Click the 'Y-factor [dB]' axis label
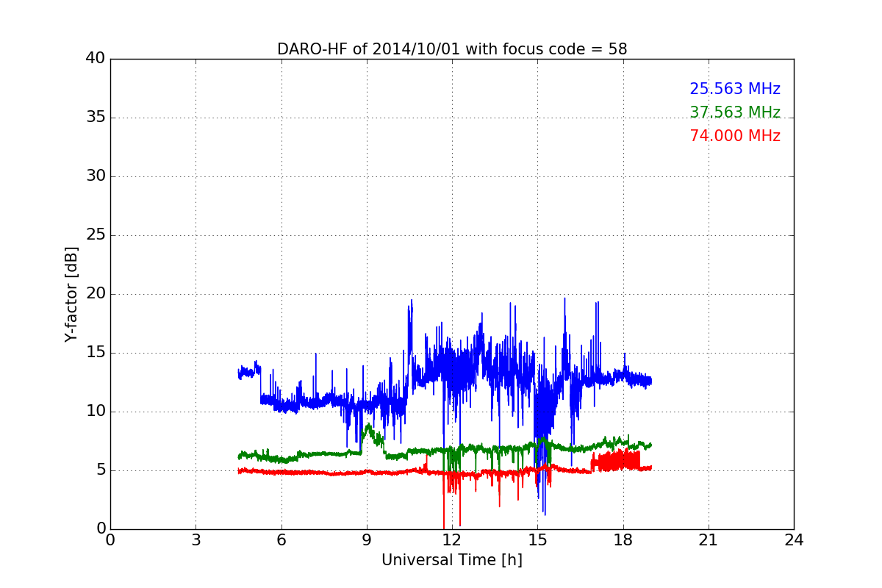The image size is (882, 588). click(x=71, y=294)
